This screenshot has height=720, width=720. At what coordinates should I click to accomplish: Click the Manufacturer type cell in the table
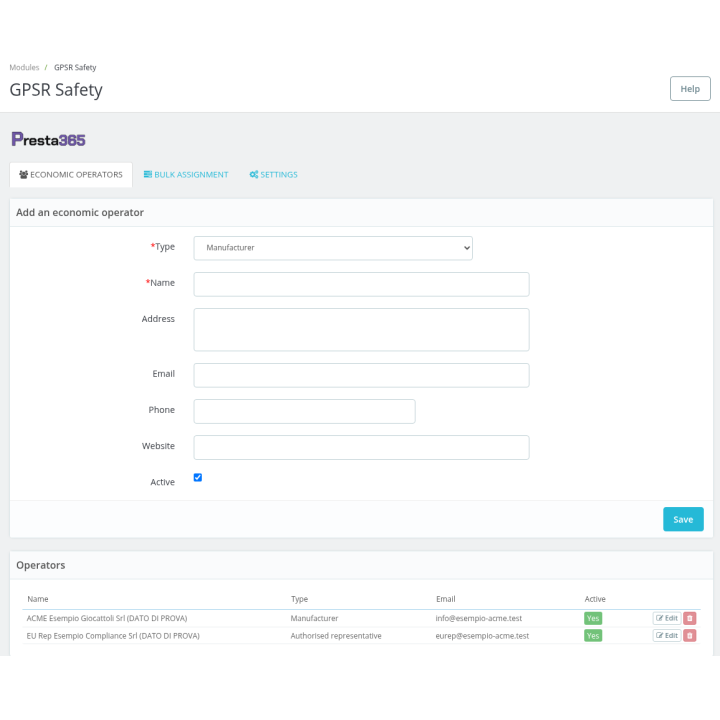314,618
